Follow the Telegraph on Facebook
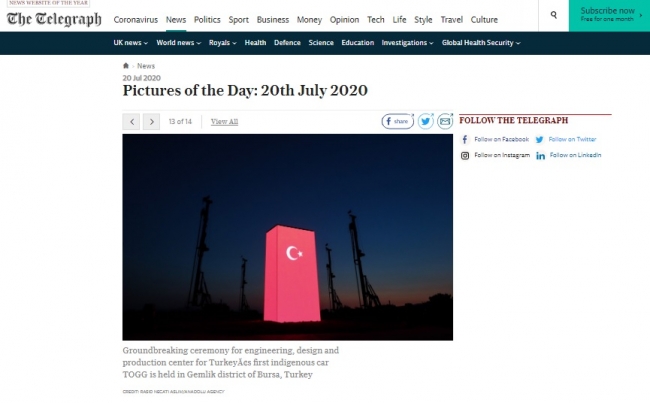Screen dimensions: 650x403 [495, 139]
